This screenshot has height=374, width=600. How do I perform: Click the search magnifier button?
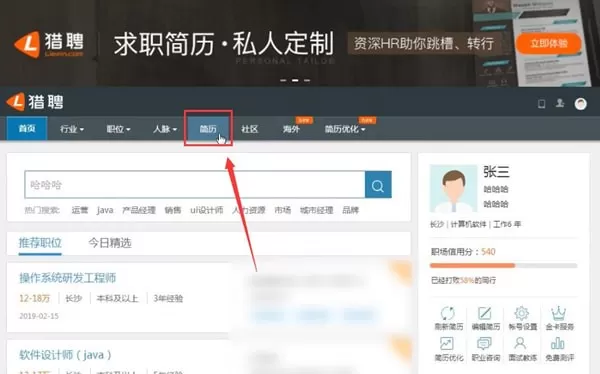(378, 185)
